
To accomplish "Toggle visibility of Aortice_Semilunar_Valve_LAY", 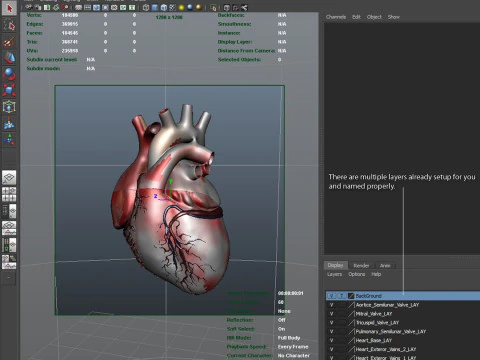I will click(331, 305).
